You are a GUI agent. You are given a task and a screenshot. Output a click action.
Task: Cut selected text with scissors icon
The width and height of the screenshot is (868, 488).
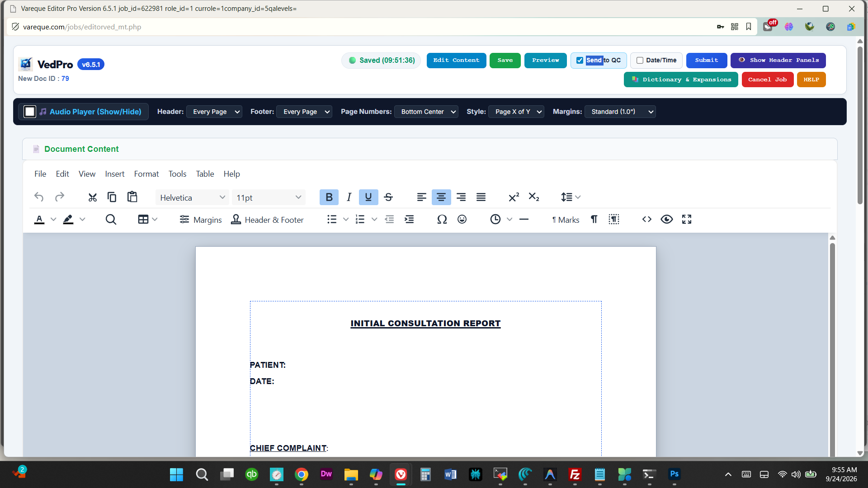92,197
